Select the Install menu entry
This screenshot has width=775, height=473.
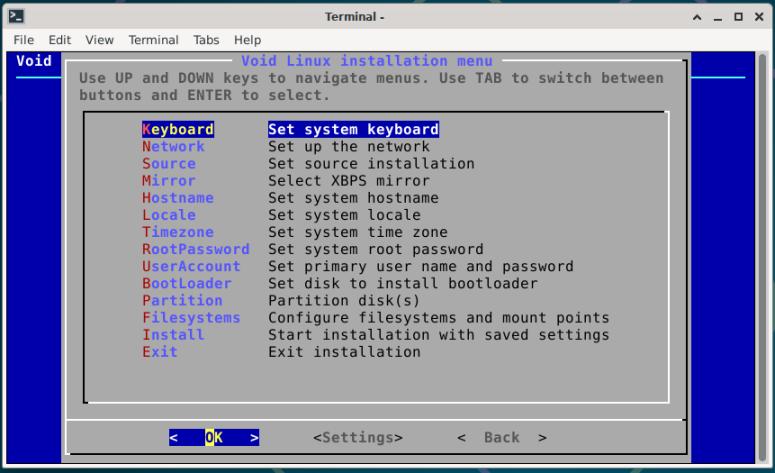tap(173, 335)
